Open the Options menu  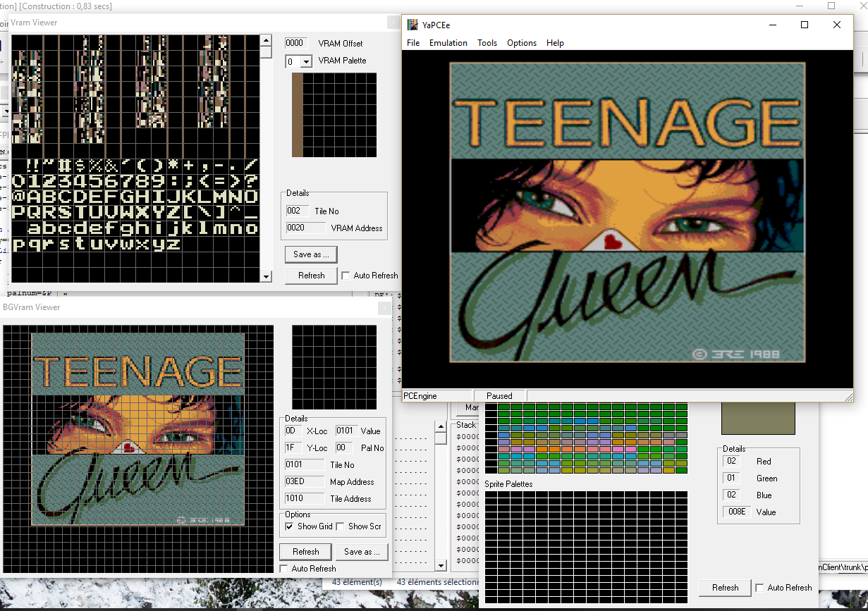click(x=522, y=43)
